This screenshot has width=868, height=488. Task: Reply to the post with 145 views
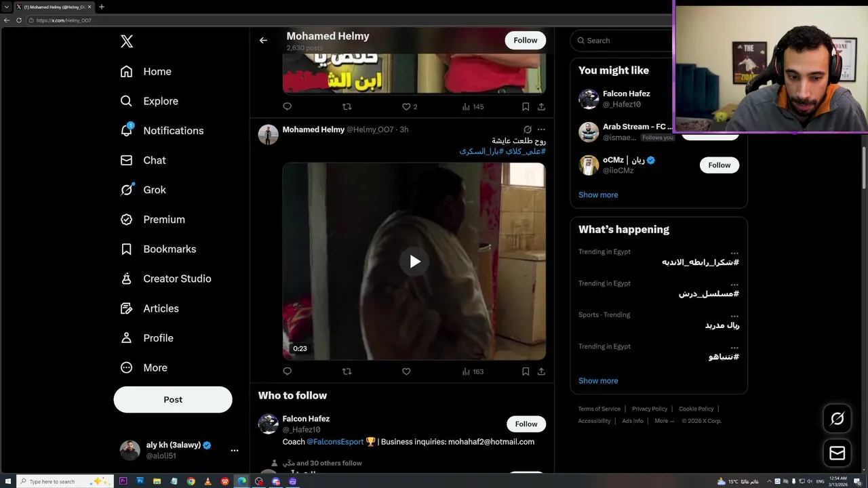(287, 106)
